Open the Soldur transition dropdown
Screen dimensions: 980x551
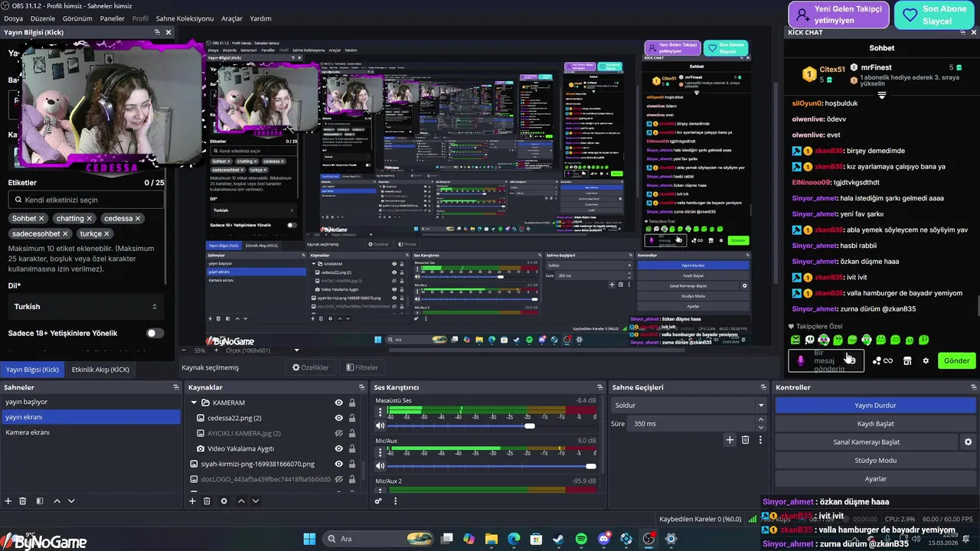click(x=688, y=405)
